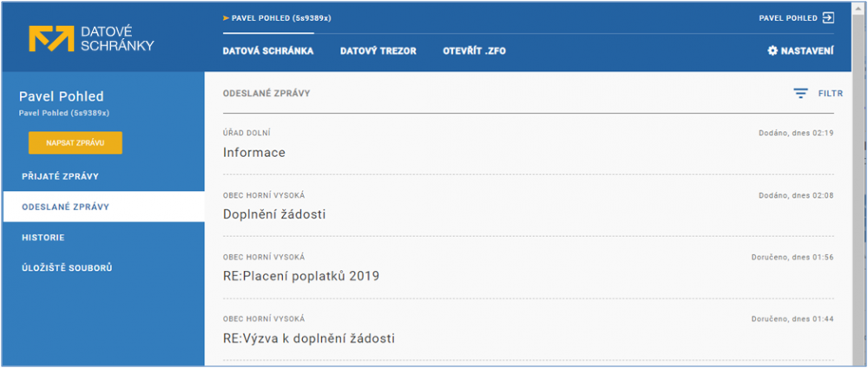The height and width of the screenshot is (368, 868).
Task: Click the Datové schránky arrow logo
Action: [x=51, y=38]
